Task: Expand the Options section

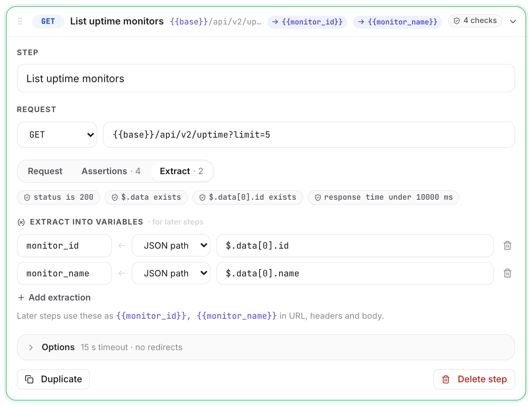Action: [266, 347]
